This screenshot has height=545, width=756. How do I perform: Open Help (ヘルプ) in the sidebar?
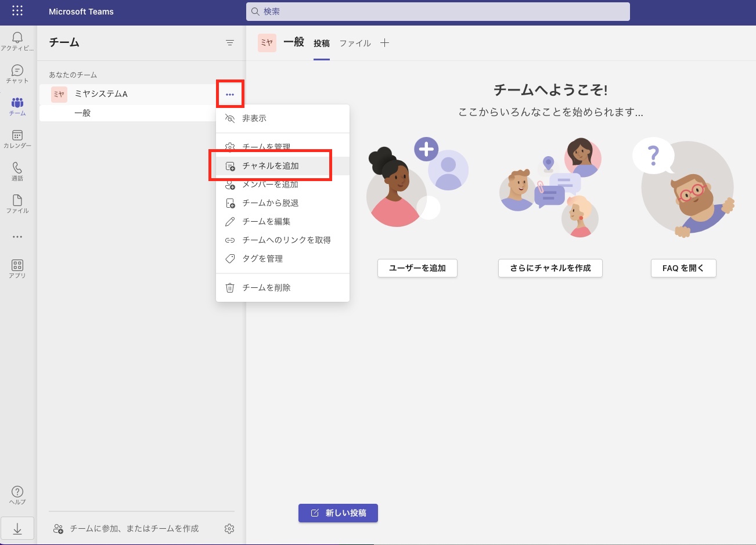coord(17,495)
